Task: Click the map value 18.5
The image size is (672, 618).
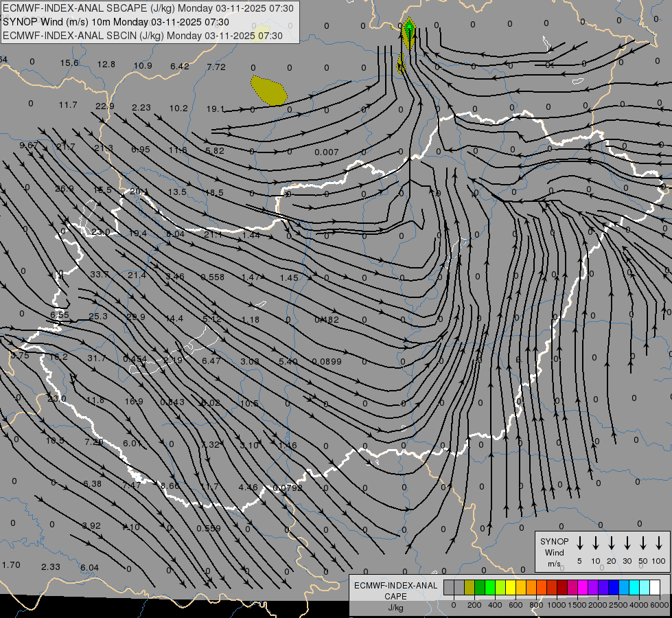Action: [x=214, y=192]
